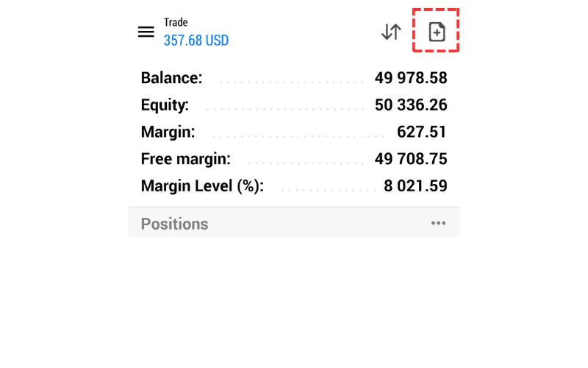Click the margin value 627.51

421,132
